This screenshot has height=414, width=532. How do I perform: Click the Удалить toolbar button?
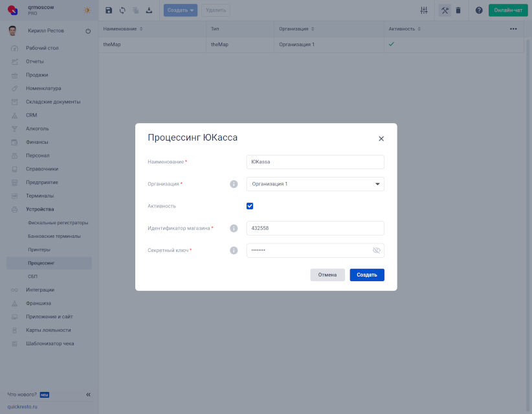(x=216, y=10)
